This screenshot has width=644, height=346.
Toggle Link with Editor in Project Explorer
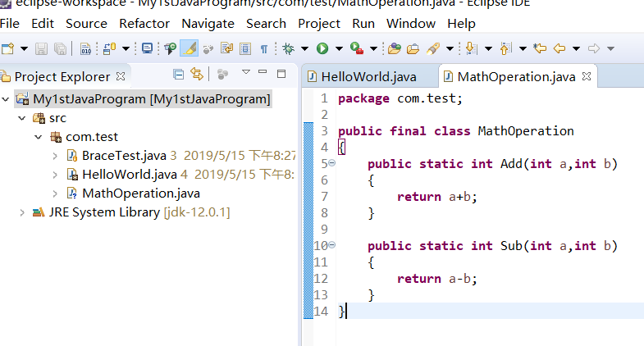[x=197, y=75]
